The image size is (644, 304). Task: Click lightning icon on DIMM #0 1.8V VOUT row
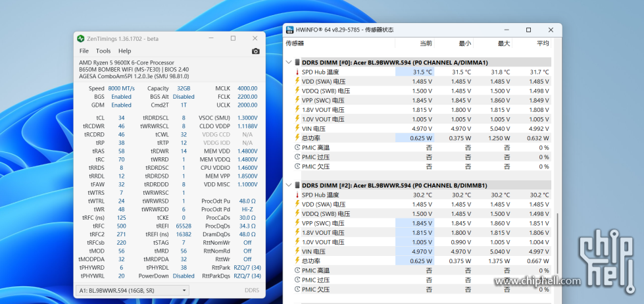point(297,110)
